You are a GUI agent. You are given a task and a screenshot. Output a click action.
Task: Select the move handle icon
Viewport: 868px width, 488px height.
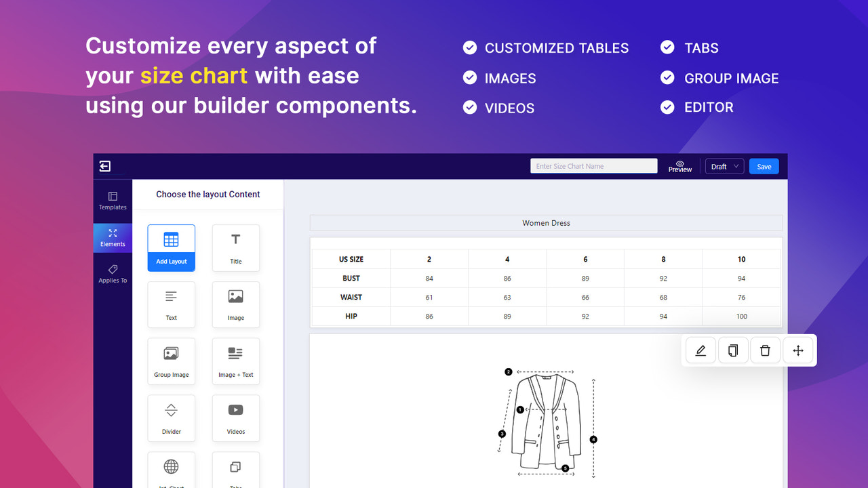(x=798, y=350)
